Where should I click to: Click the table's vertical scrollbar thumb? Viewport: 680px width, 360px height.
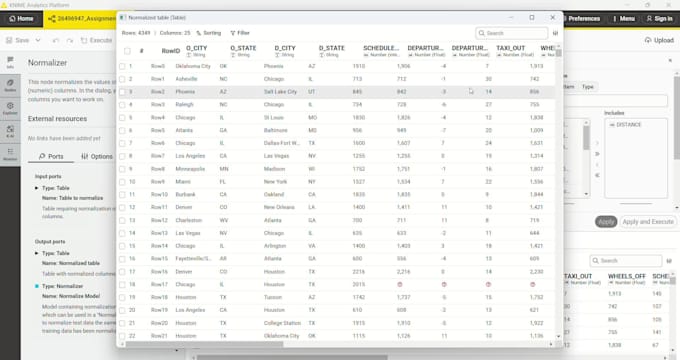pos(559,53)
